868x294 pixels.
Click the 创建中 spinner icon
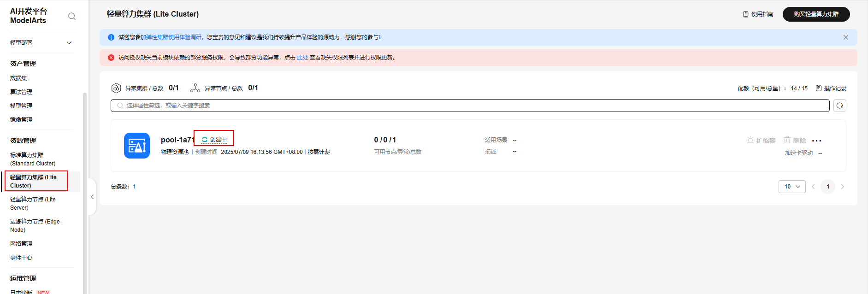pyautogui.click(x=205, y=140)
